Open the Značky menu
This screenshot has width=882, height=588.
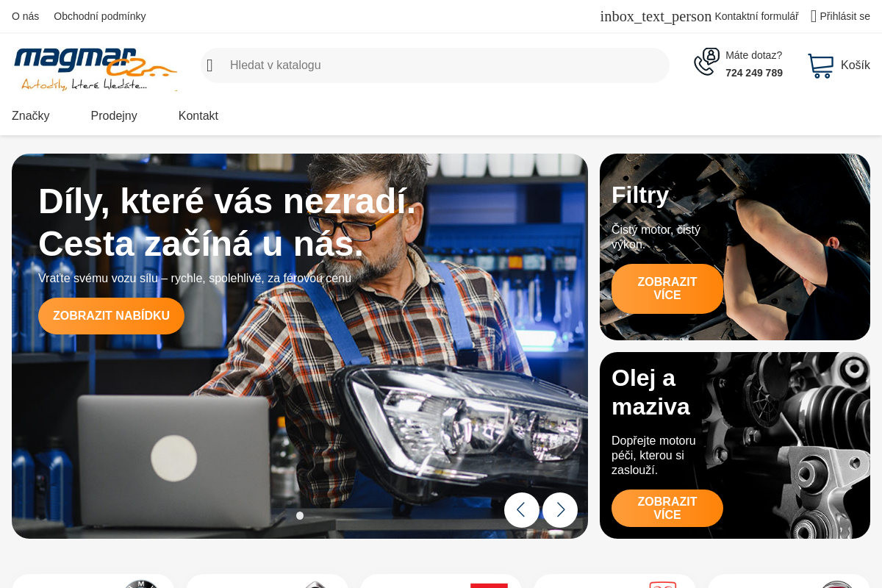[x=31, y=115]
